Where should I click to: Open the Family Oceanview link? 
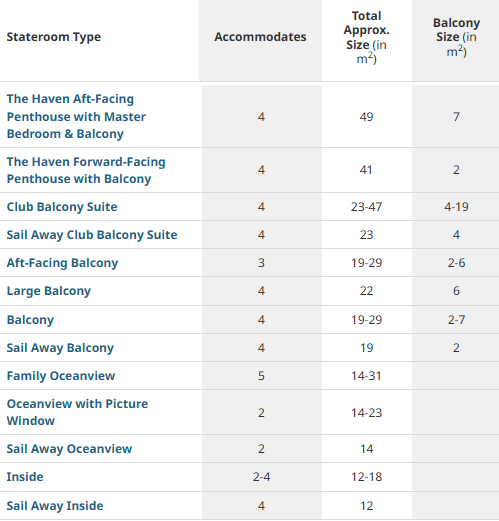pos(61,376)
